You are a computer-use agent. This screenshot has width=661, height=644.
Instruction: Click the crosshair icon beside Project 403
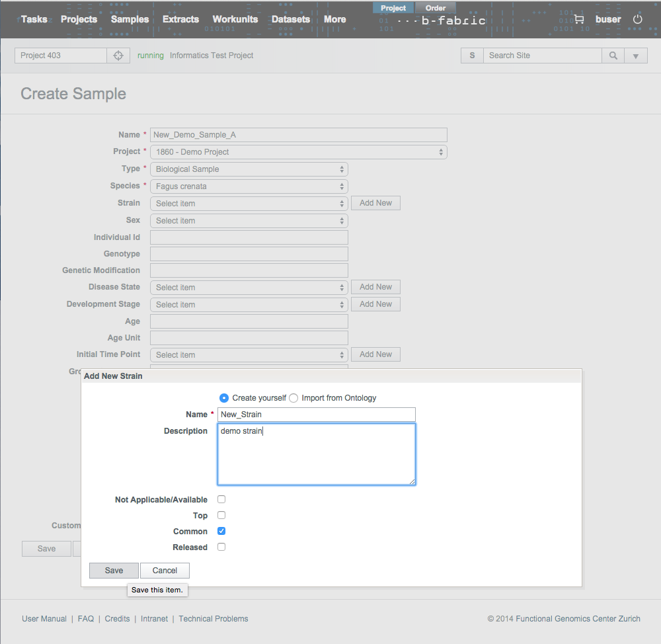click(x=118, y=56)
